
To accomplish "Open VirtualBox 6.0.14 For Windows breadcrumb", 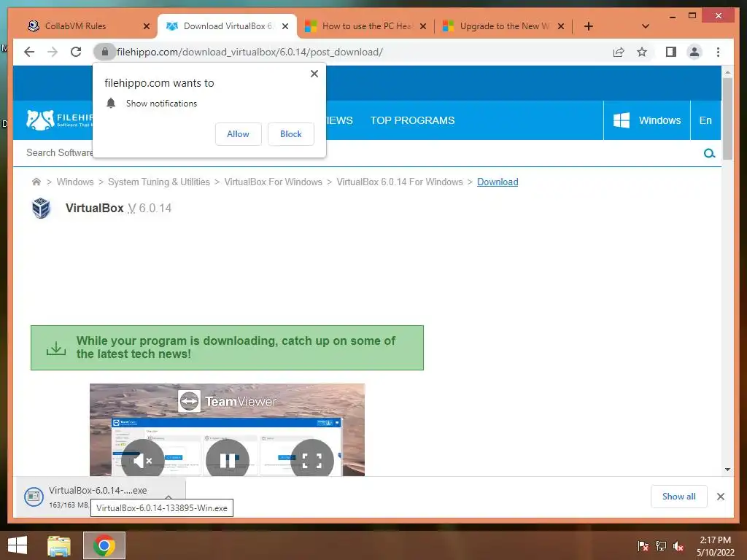I will [400, 182].
